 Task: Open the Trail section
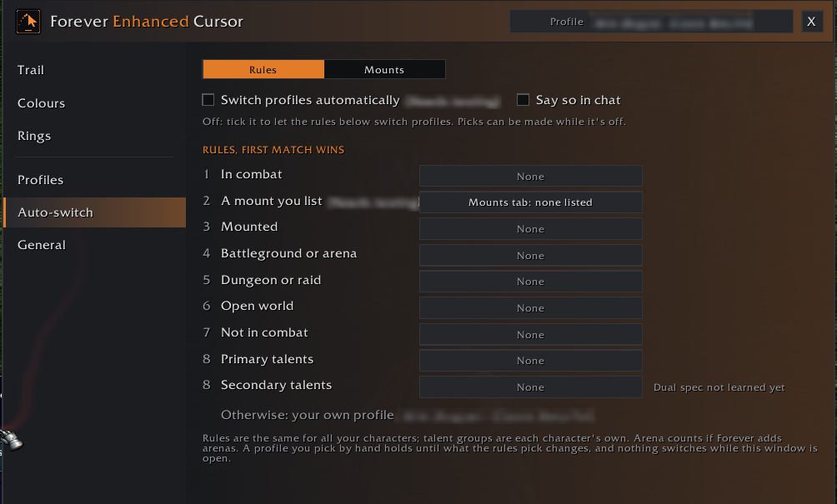(30, 70)
